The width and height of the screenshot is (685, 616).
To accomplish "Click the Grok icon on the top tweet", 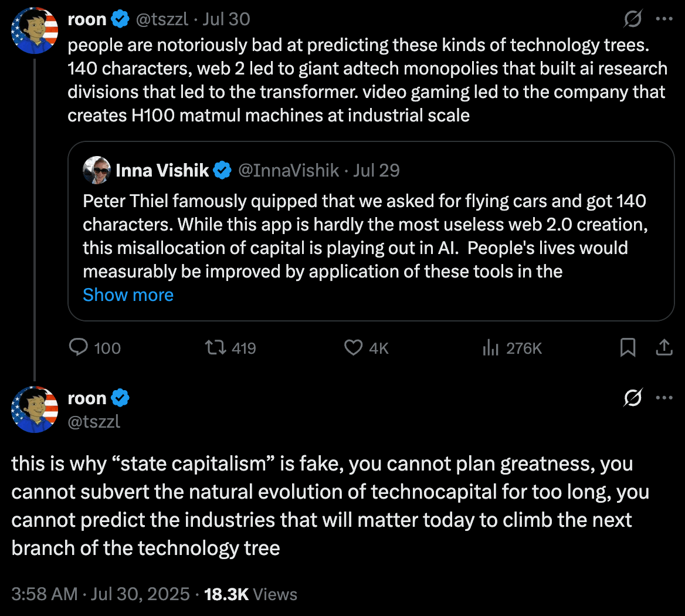I will click(633, 19).
